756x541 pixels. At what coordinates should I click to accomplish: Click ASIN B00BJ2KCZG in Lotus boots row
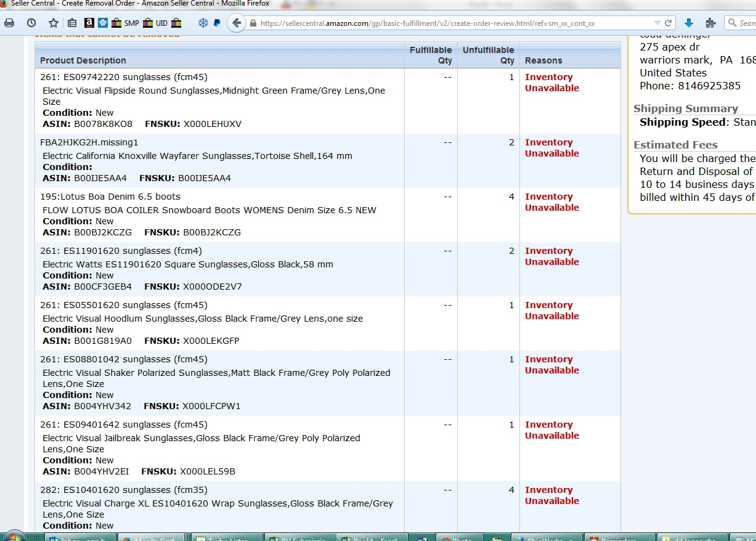pyautogui.click(x=103, y=232)
